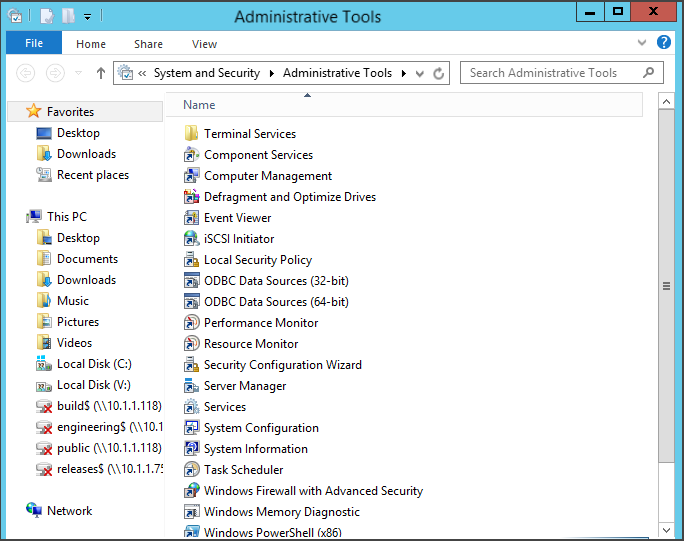The height and width of the screenshot is (541, 684).
Task: Expand the Administrative Tools breadcrumb arrow
Action: 404,73
